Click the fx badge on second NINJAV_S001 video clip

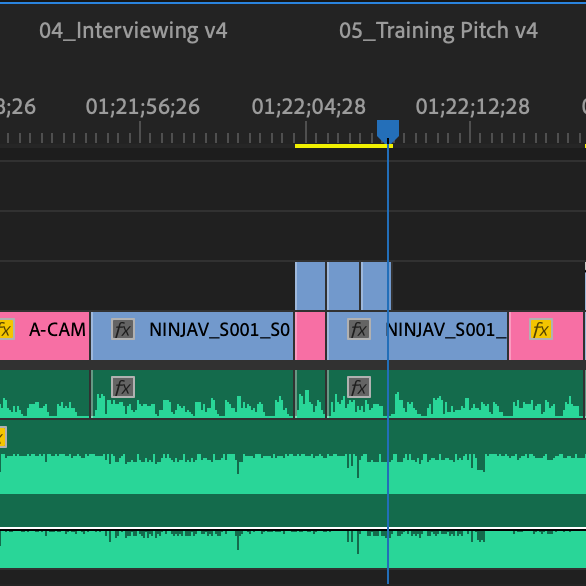click(359, 329)
